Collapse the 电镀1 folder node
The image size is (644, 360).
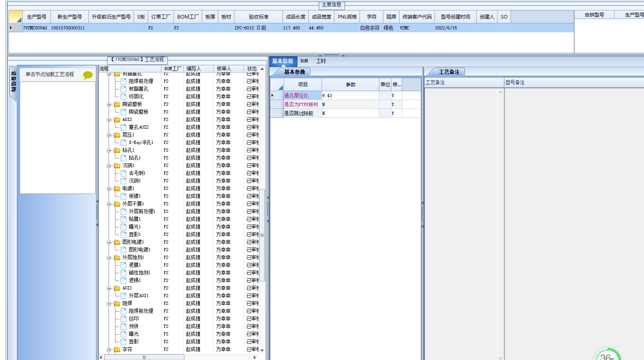(109, 189)
